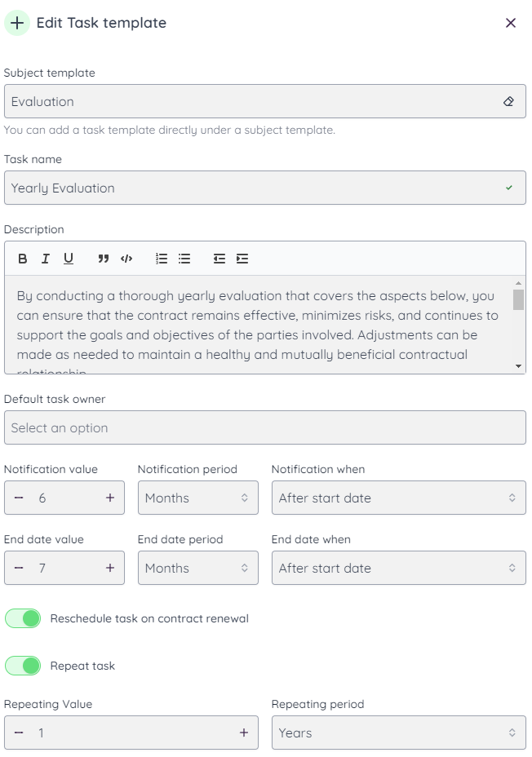Open the Notification when dropdown

coord(398,498)
